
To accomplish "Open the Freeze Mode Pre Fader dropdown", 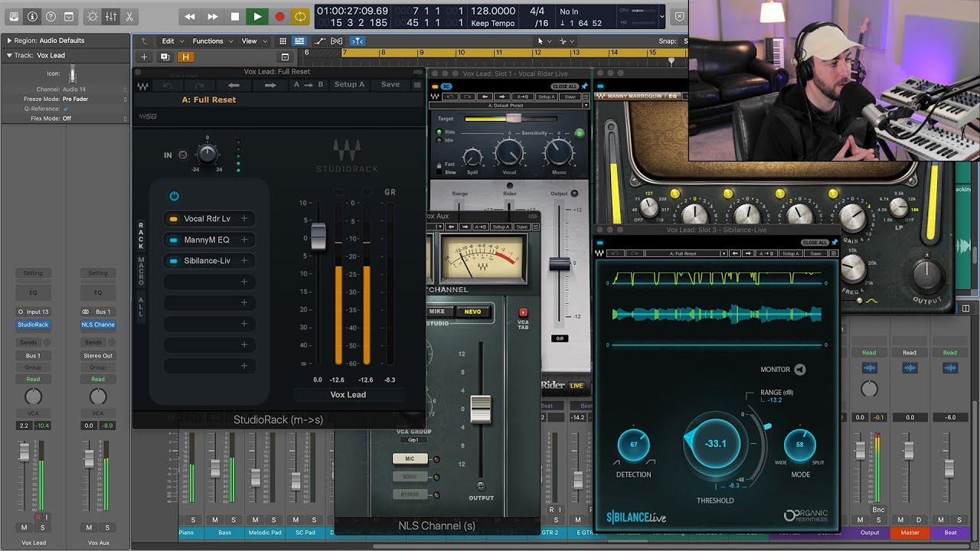I will [95, 99].
